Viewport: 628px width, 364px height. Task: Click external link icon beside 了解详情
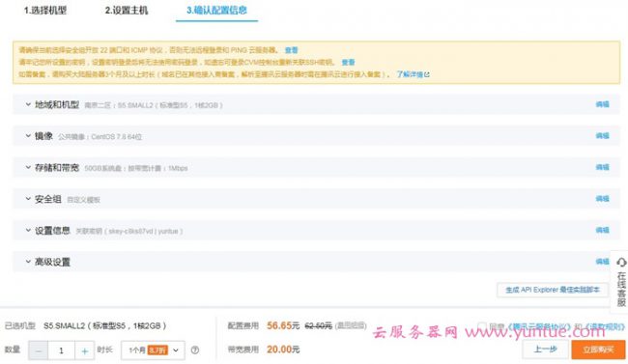[x=427, y=74]
